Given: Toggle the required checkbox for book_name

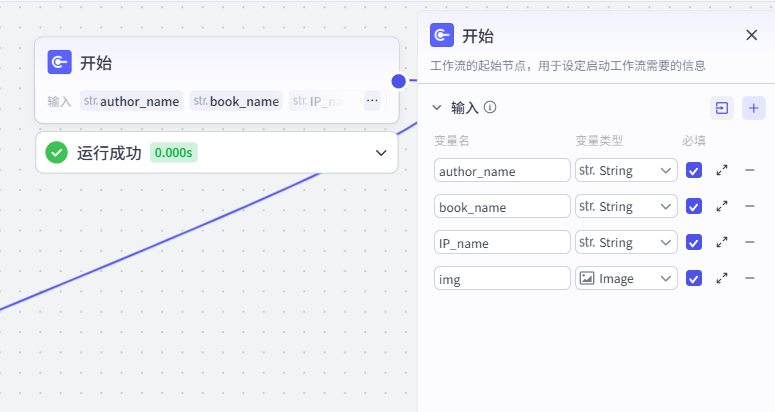Looking at the screenshot, I should (694, 206).
